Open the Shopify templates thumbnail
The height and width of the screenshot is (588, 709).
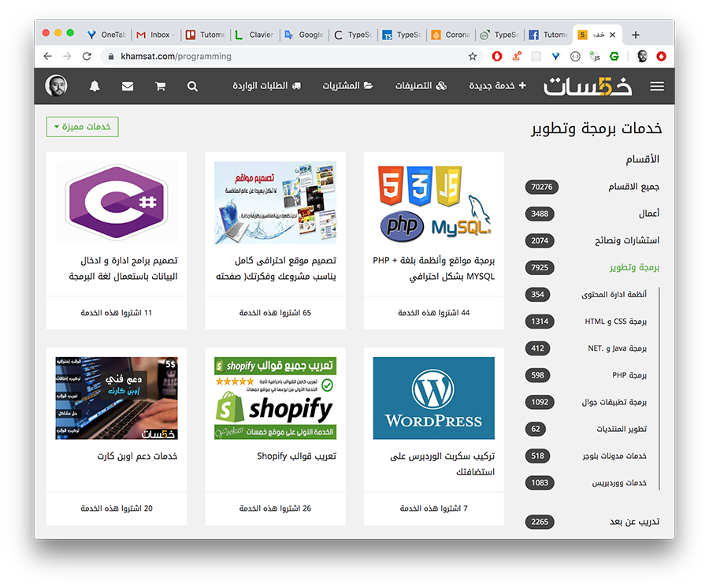coord(275,398)
